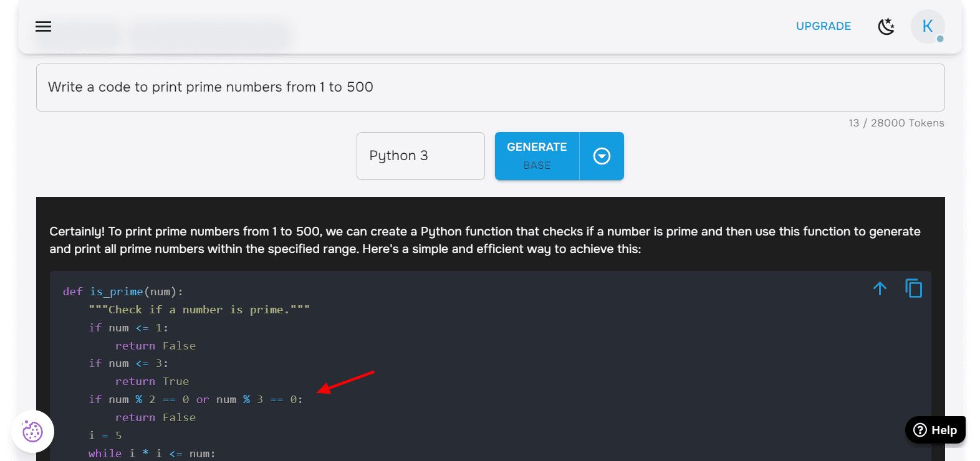Click the 'def is_prime(num):' code line
Screen dimensions: 980x461
(x=123, y=292)
